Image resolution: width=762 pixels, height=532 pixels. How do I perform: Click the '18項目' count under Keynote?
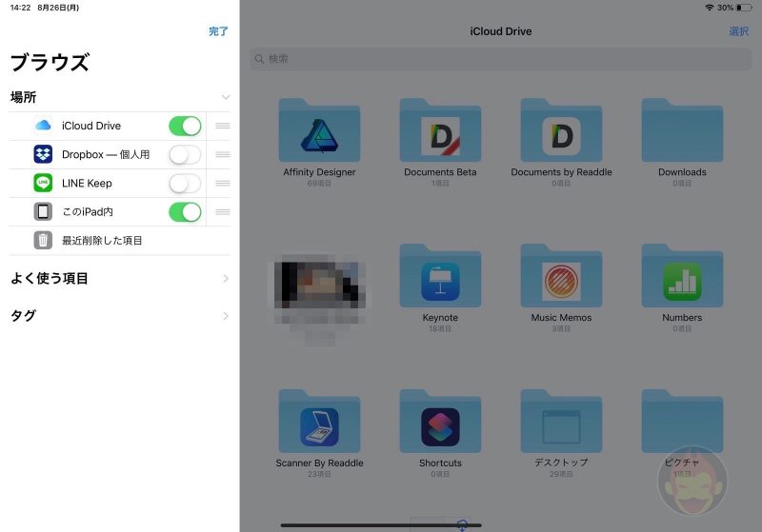coord(440,329)
